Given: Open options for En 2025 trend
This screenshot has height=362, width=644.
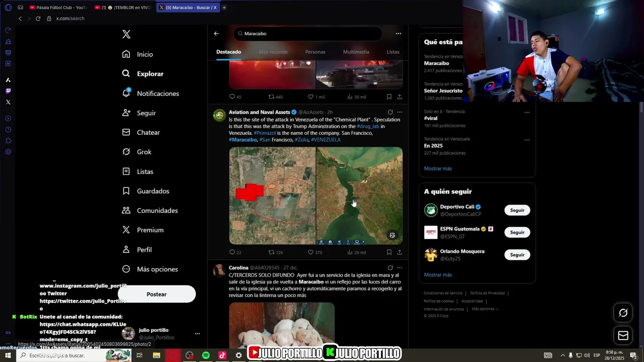Looking at the screenshot, I should 527,140.
